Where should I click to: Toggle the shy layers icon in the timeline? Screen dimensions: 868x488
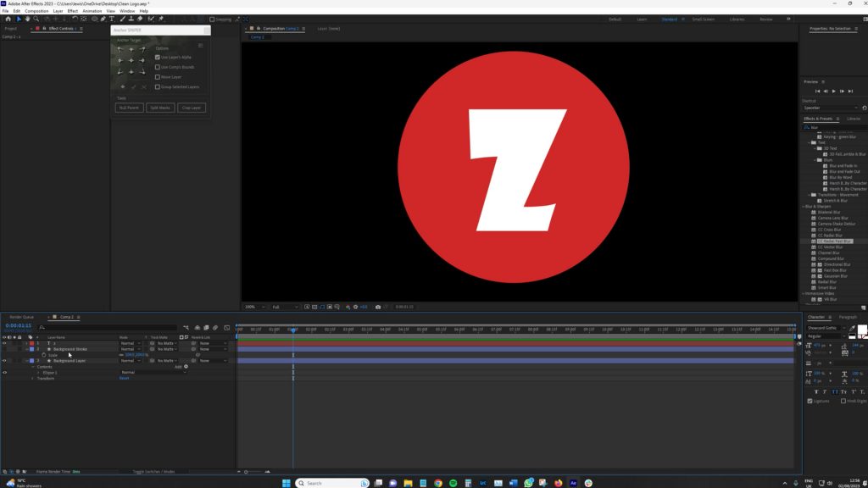[197, 328]
